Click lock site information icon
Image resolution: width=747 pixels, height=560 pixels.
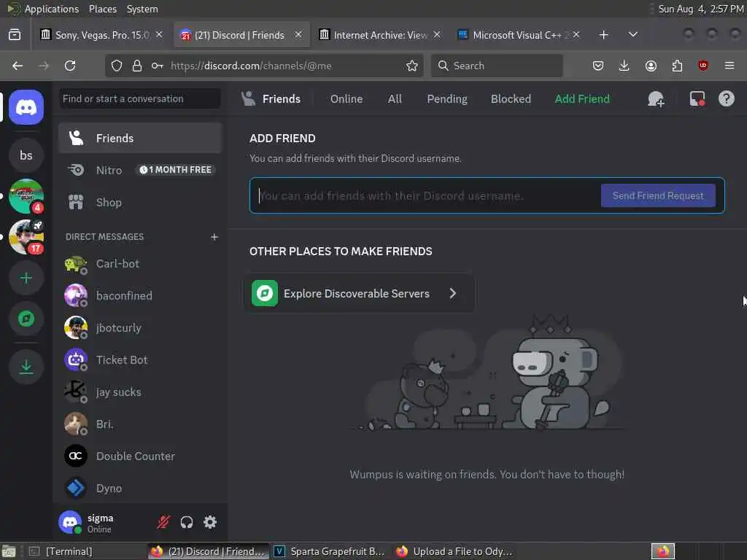click(137, 66)
